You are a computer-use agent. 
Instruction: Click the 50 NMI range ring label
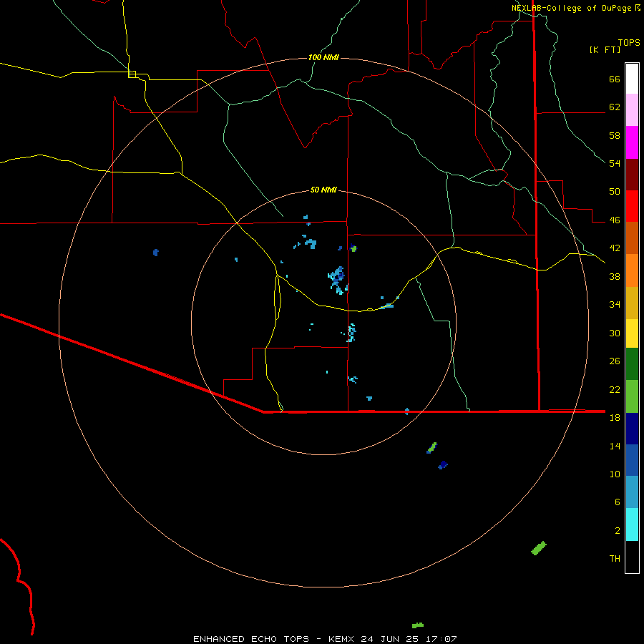tap(323, 190)
